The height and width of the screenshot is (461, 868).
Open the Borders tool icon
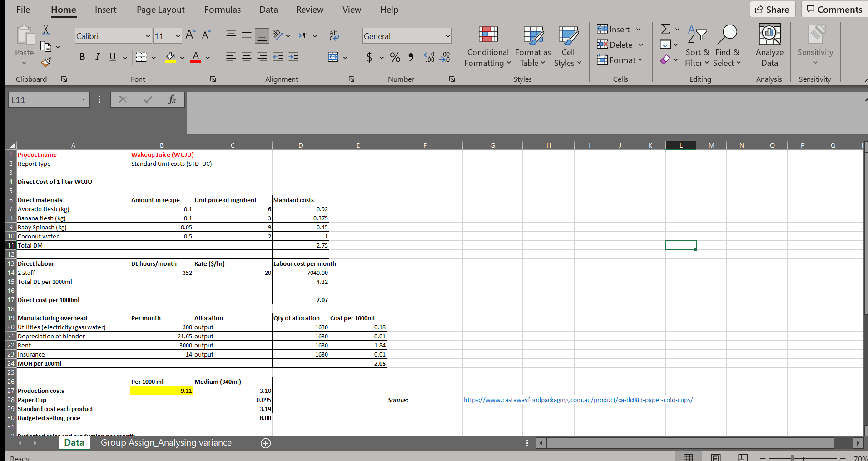142,57
